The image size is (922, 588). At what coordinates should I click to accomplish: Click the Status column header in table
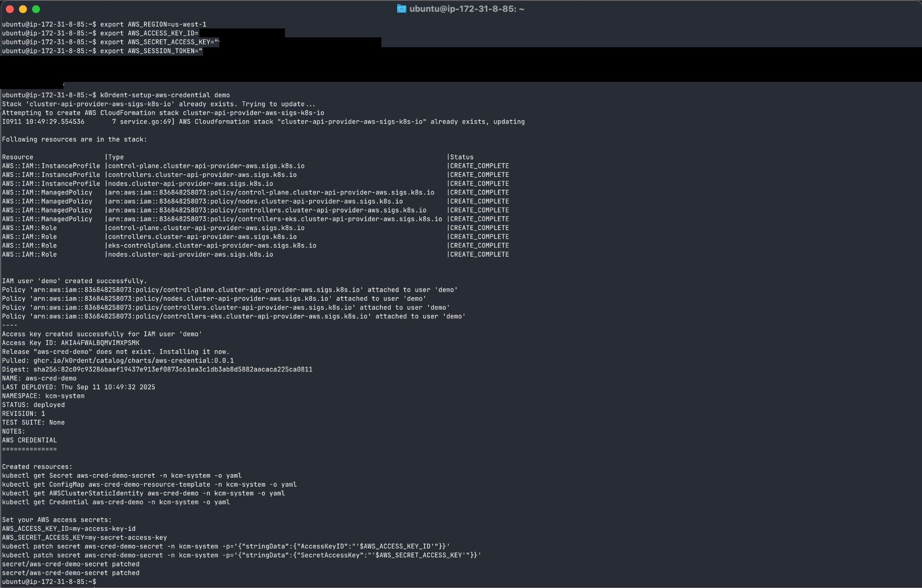point(461,157)
